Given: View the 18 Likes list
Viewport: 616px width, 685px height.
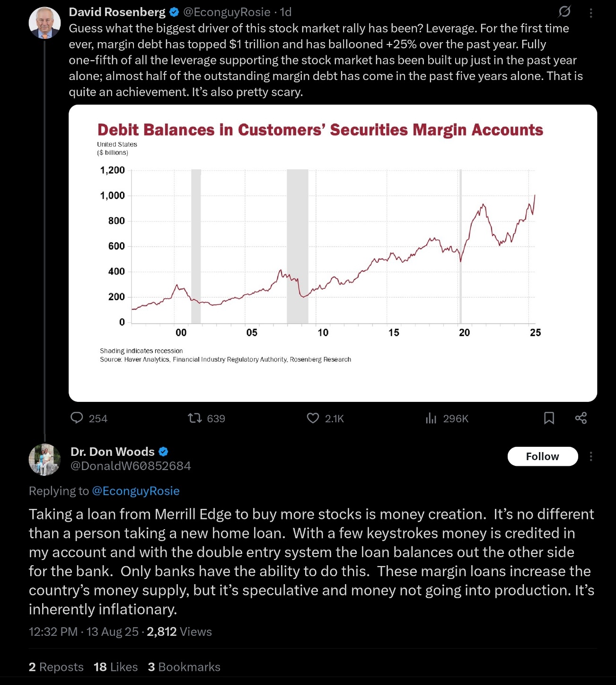Looking at the screenshot, I should [x=115, y=667].
